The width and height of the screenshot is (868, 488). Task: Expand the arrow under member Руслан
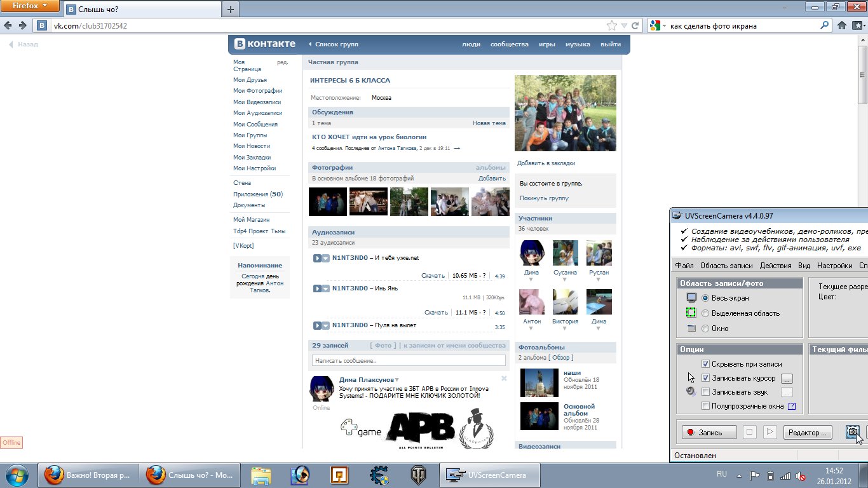599,280
